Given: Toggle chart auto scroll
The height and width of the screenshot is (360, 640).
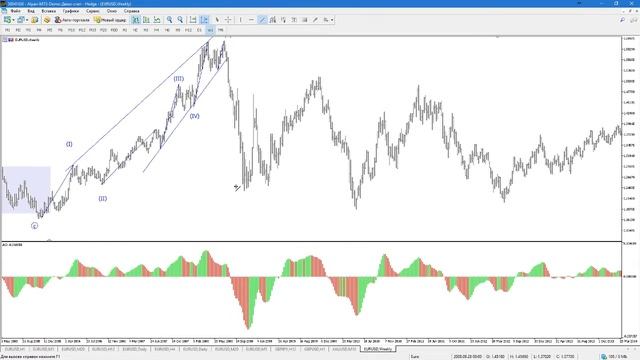Looking at the screenshot, I should (193, 20).
